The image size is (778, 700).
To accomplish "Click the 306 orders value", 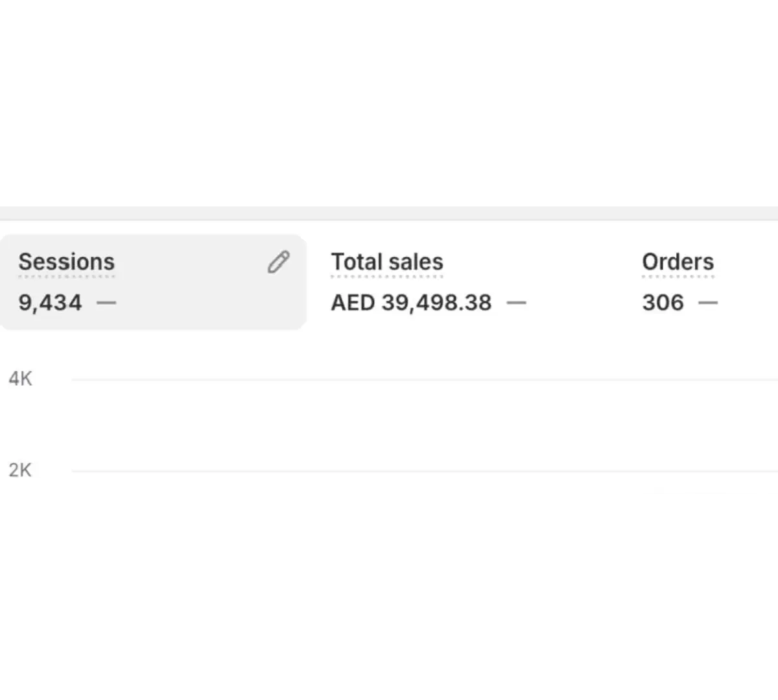I will (x=663, y=303).
